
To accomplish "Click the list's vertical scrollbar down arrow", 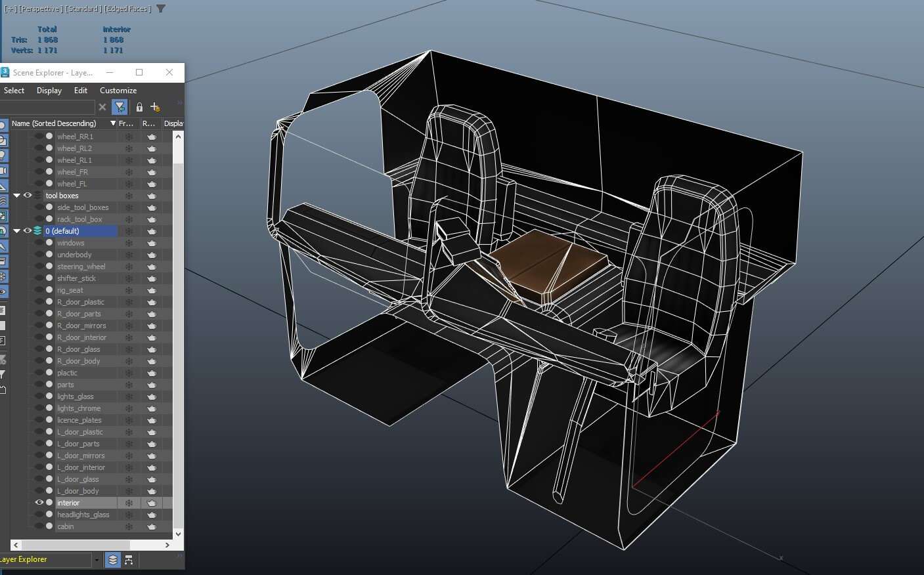I will pyautogui.click(x=178, y=534).
